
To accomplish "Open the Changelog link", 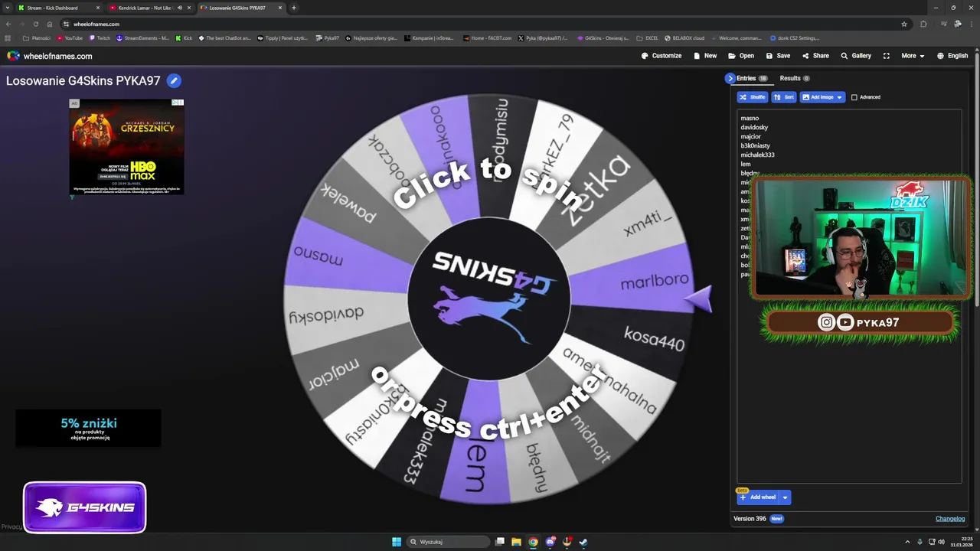I will click(x=950, y=519).
